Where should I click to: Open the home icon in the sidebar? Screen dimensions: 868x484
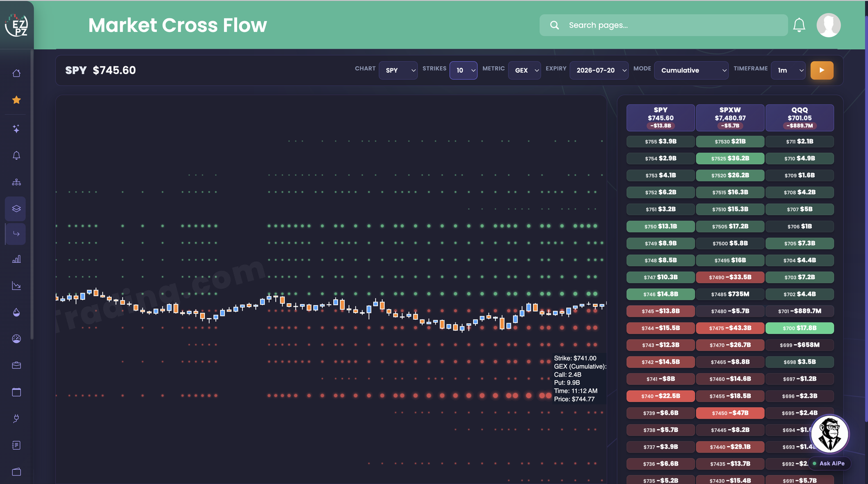[16, 73]
